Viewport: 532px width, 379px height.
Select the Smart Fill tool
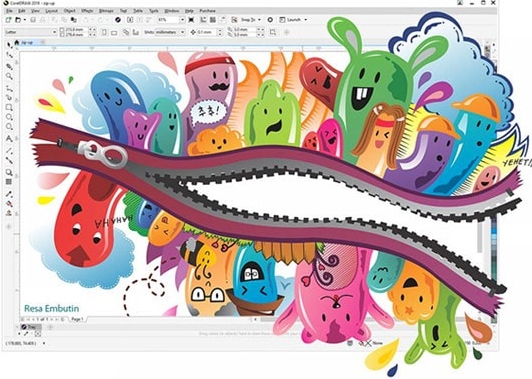9,213
